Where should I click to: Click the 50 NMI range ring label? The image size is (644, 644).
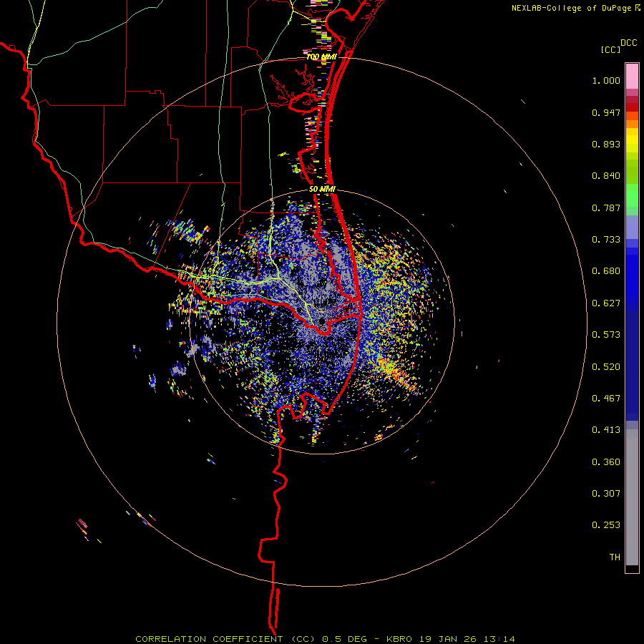coord(322,190)
